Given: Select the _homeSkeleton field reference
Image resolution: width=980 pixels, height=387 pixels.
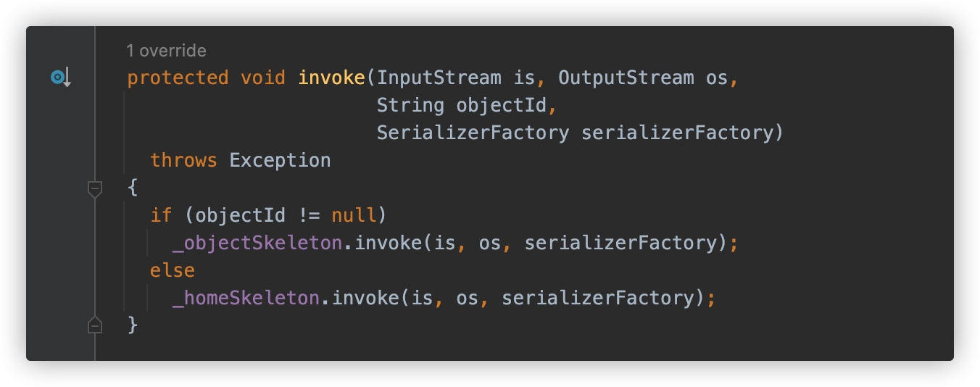Looking at the screenshot, I should 246,298.
